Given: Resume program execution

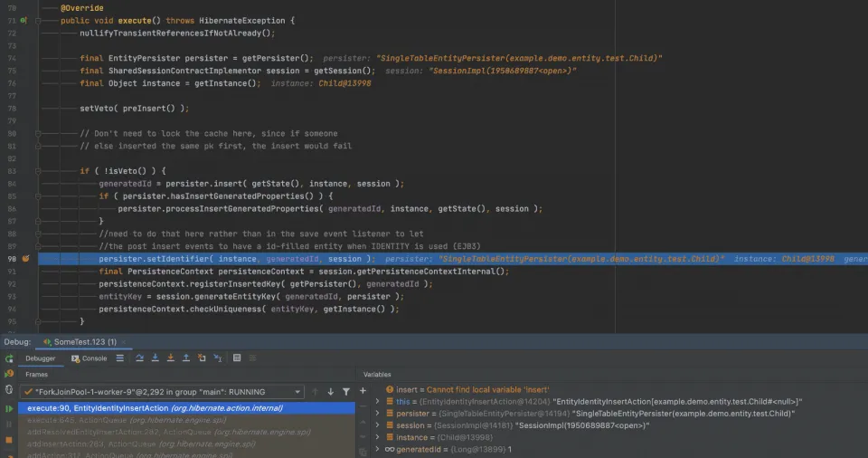Looking at the screenshot, I should coord(9,408).
